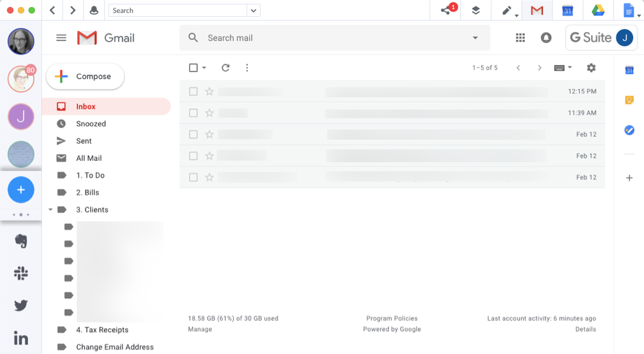Viewport: 644px width, 354px height.
Task: Open Gmail notifications bell icon
Action: coord(546,38)
